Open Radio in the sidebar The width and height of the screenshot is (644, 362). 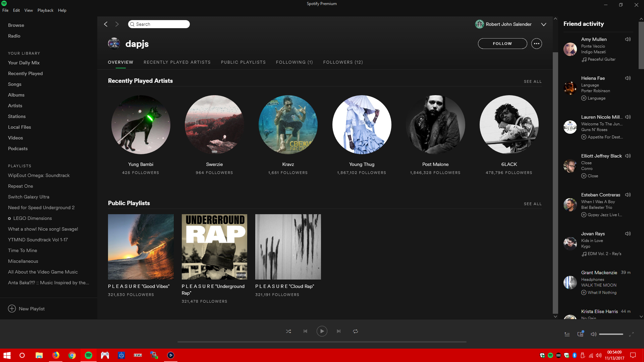pyautogui.click(x=14, y=36)
